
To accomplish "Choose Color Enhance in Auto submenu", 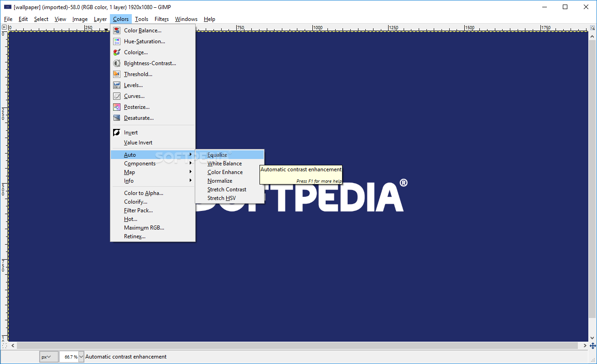I will click(229, 172).
